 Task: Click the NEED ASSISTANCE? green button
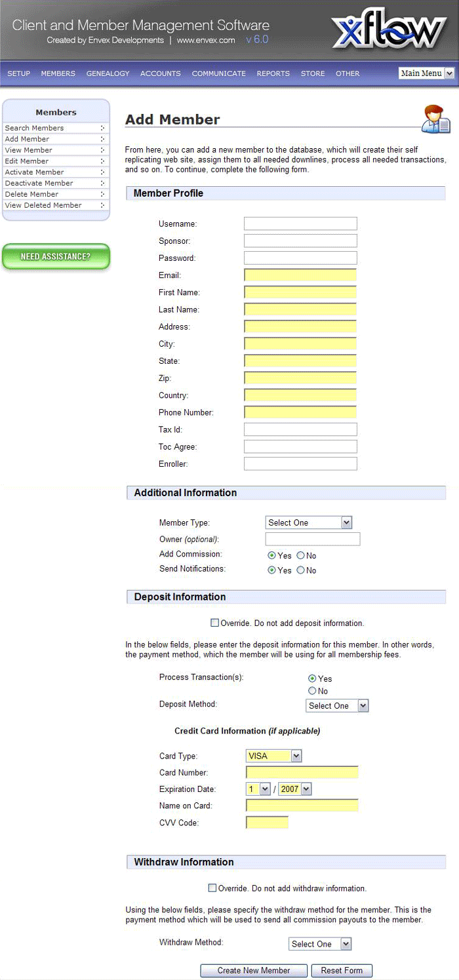point(56,256)
